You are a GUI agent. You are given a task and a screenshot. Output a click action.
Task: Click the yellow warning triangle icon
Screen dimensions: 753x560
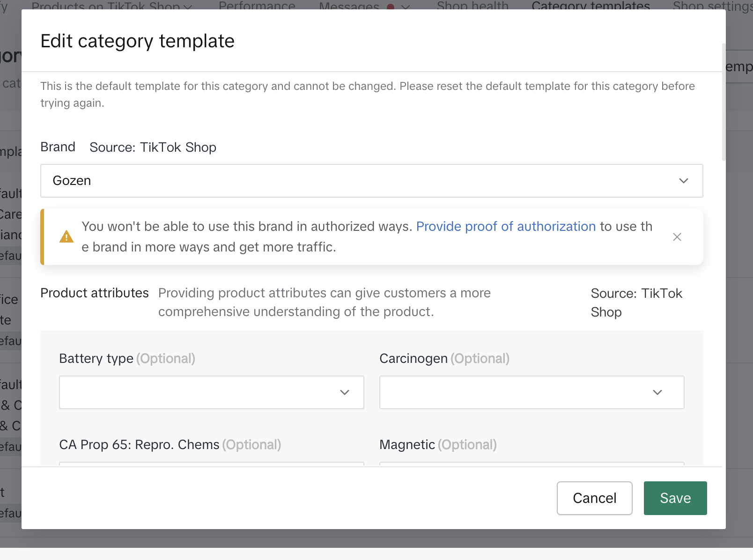tap(66, 237)
